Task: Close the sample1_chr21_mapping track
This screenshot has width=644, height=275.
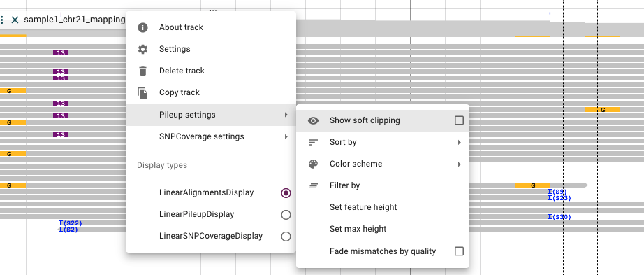Action: point(15,20)
